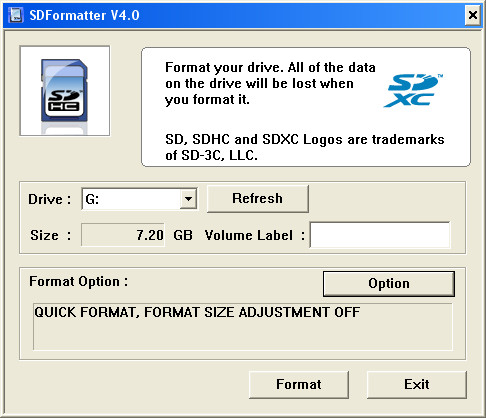The image size is (486, 418).
Task: Click the QUICK FORMAT option text box
Action: 243,327
